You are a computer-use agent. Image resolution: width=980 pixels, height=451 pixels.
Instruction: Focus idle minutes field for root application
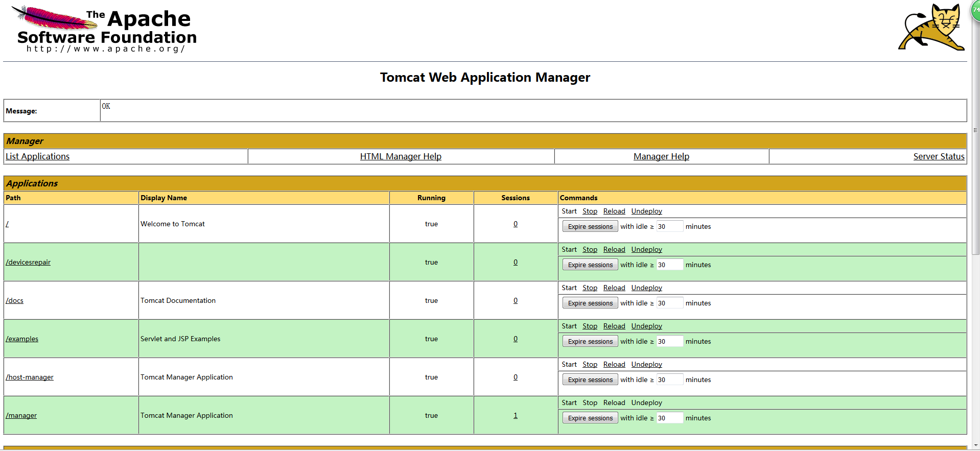coord(670,226)
